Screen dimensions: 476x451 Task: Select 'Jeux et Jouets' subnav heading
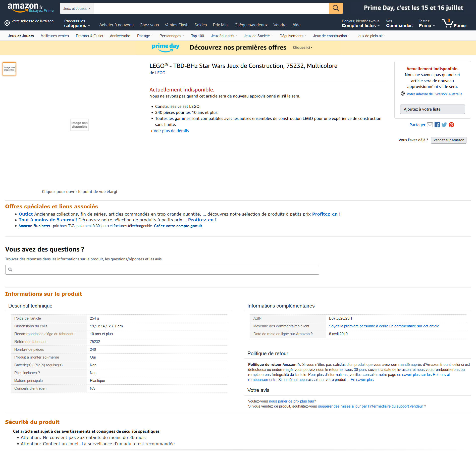coord(21,36)
